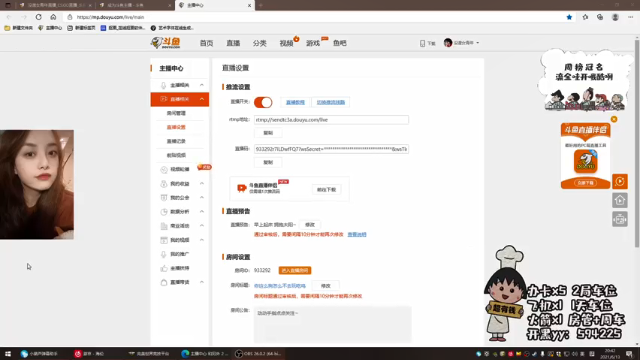
Task: Click the user avatar in the header
Action: [448, 43]
